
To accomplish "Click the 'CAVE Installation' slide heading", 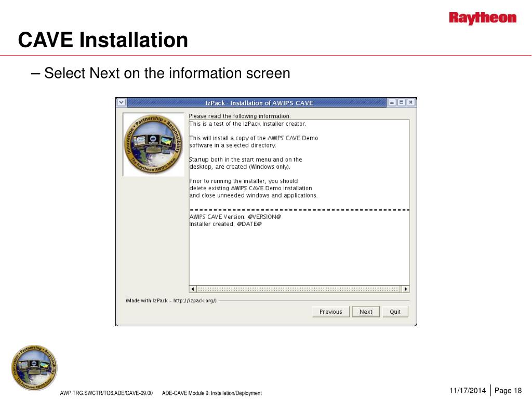I will [x=103, y=39].
